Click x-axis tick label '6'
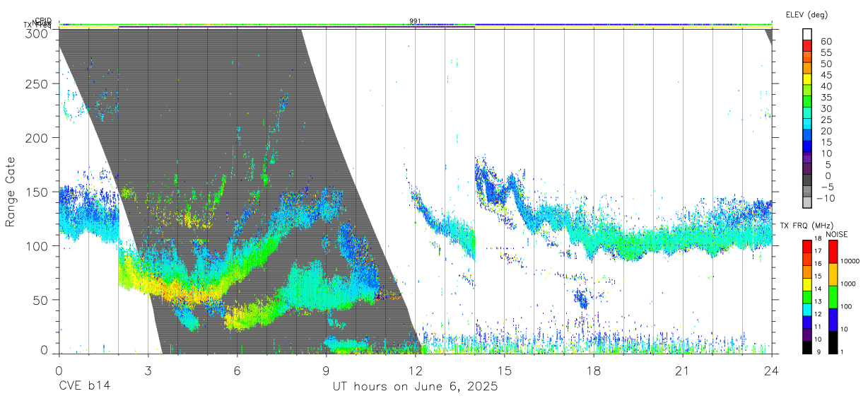Screen dimensions: 868x401 click(237, 371)
